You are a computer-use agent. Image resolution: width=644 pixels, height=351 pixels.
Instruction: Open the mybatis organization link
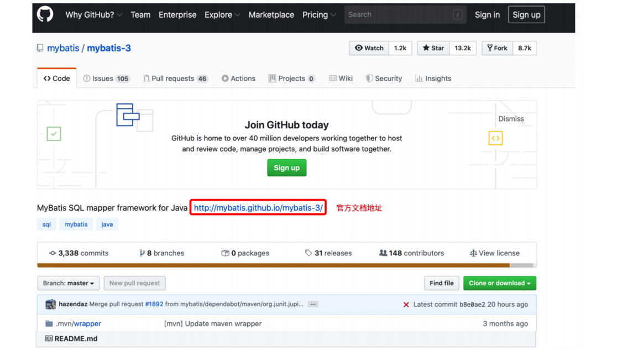[63, 48]
